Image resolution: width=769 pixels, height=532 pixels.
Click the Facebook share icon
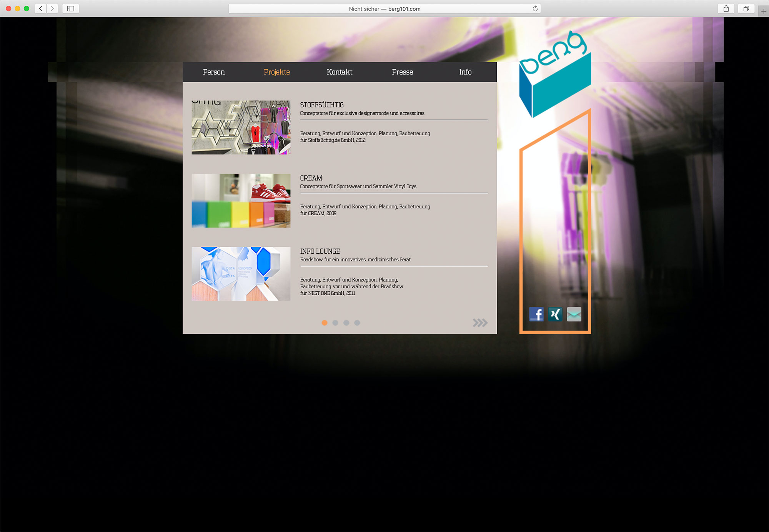(x=536, y=314)
